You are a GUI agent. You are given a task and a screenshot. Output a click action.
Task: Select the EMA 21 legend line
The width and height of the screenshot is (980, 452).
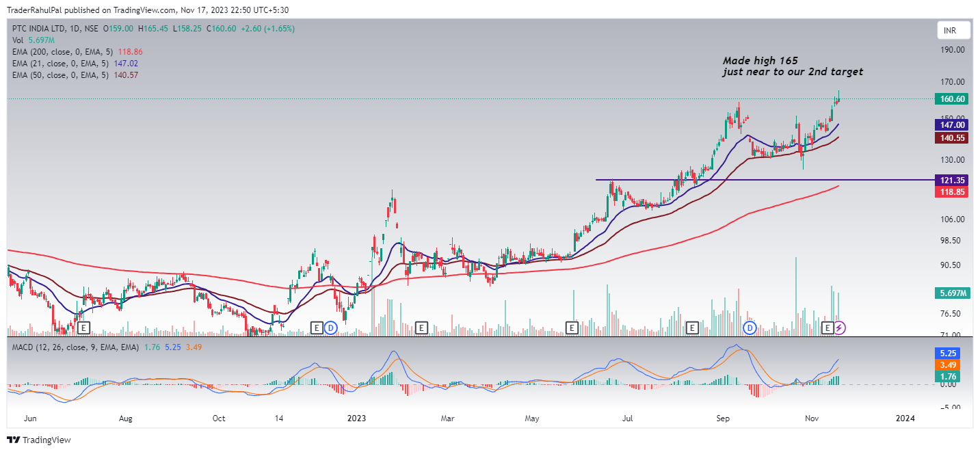tap(75, 64)
